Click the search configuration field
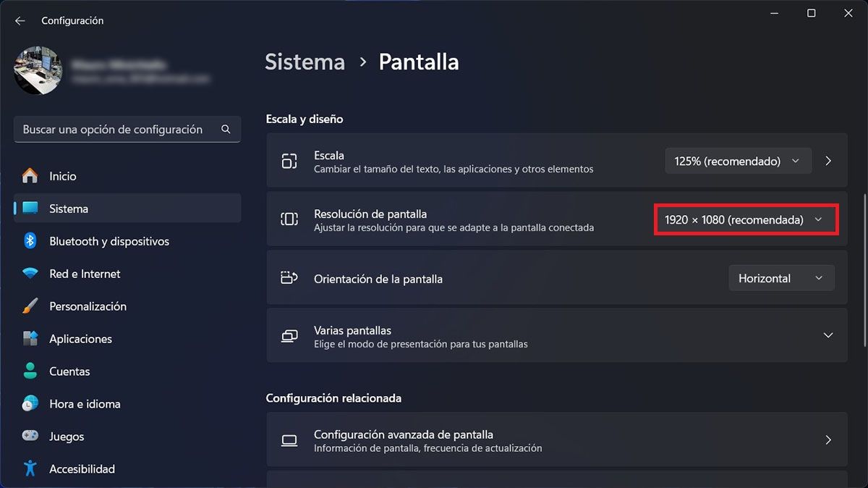 tap(127, 129)
